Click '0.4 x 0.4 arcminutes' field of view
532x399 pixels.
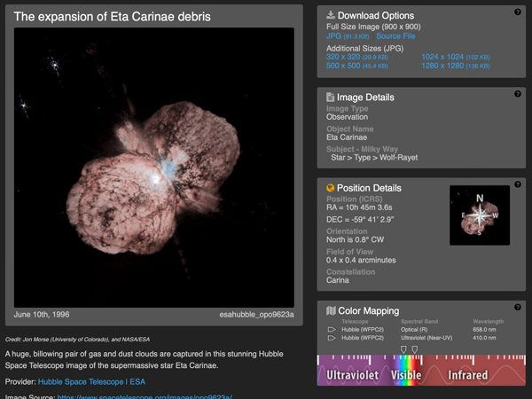(361, 260)
